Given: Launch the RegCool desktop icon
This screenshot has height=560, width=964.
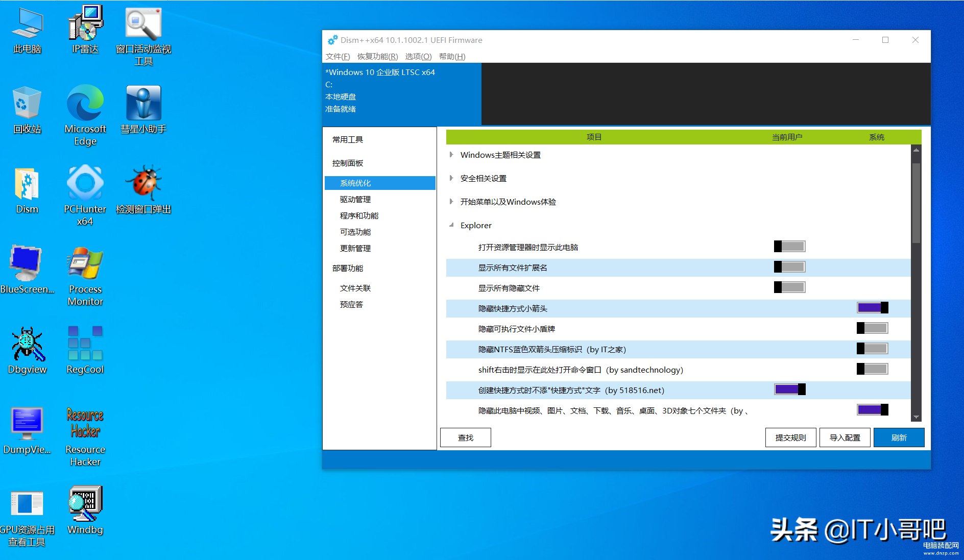Looking at the screenshot, I should 85,350.
